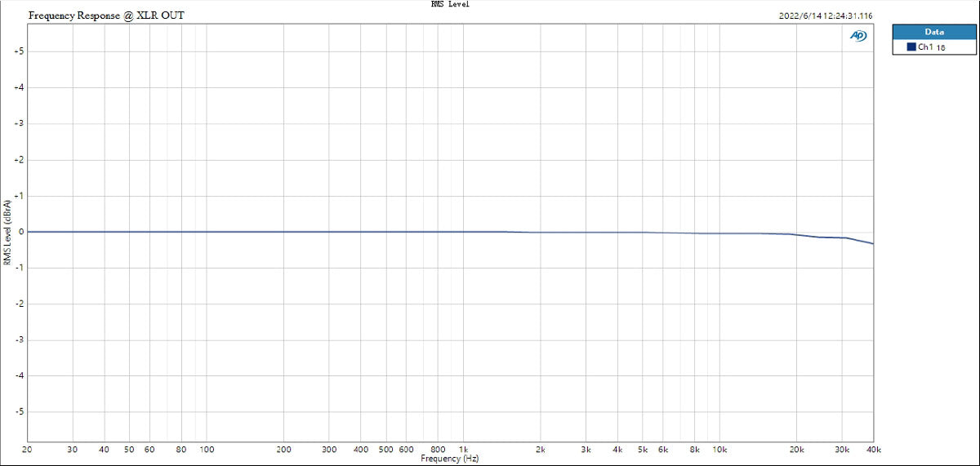Screen dimensions: 980x466
Task: Click the 100 label on frequency axis
Action: tap(207, 450)
